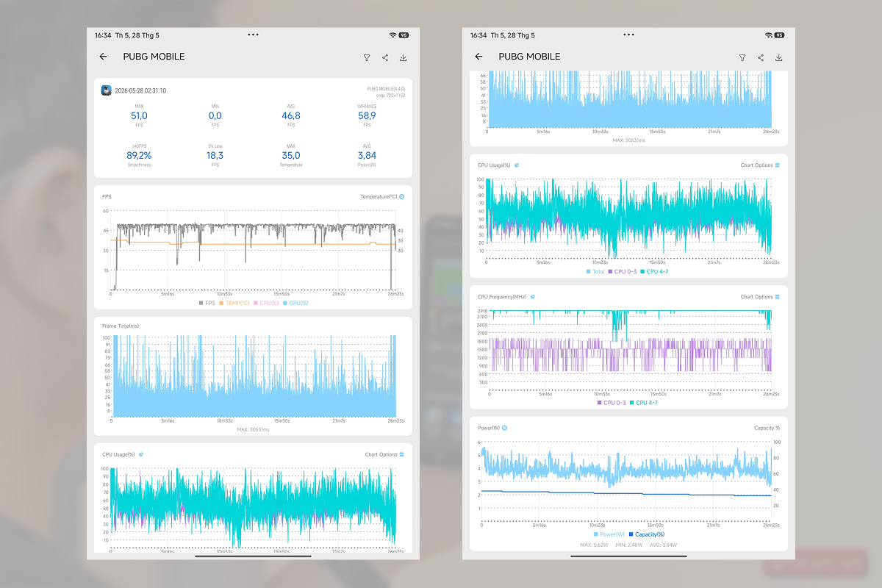Toggle CPU 0-3 legend in CPU Usage chart
The height and width of the screenshot is (588, 882).
[623, 271]
